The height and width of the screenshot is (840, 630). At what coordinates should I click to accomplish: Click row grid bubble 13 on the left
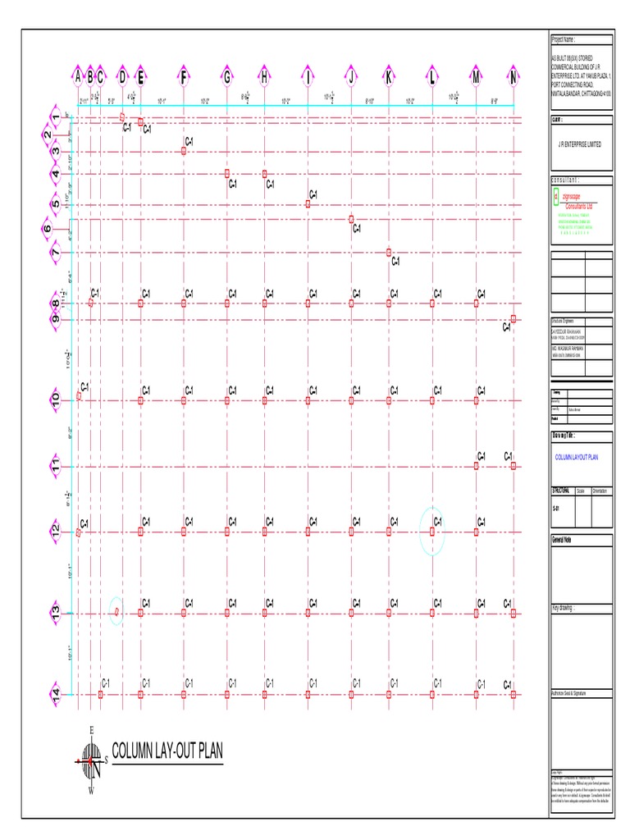(x=56, y=614)
